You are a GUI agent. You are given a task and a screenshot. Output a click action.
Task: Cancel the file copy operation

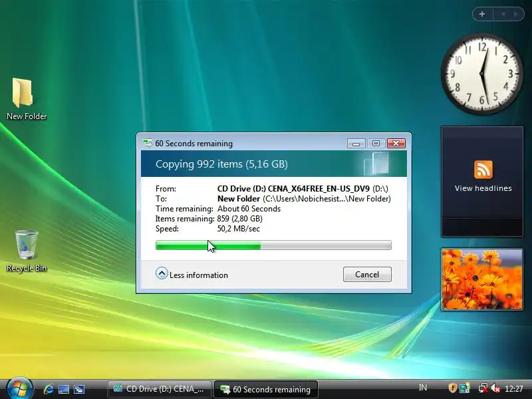(367, 274)
